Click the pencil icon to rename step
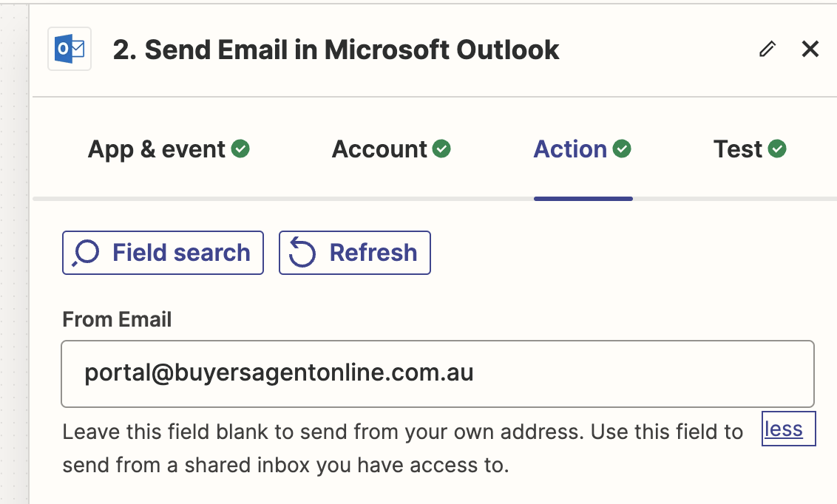The width and height of the screenshot is (837, 504). tap(767, 49)
